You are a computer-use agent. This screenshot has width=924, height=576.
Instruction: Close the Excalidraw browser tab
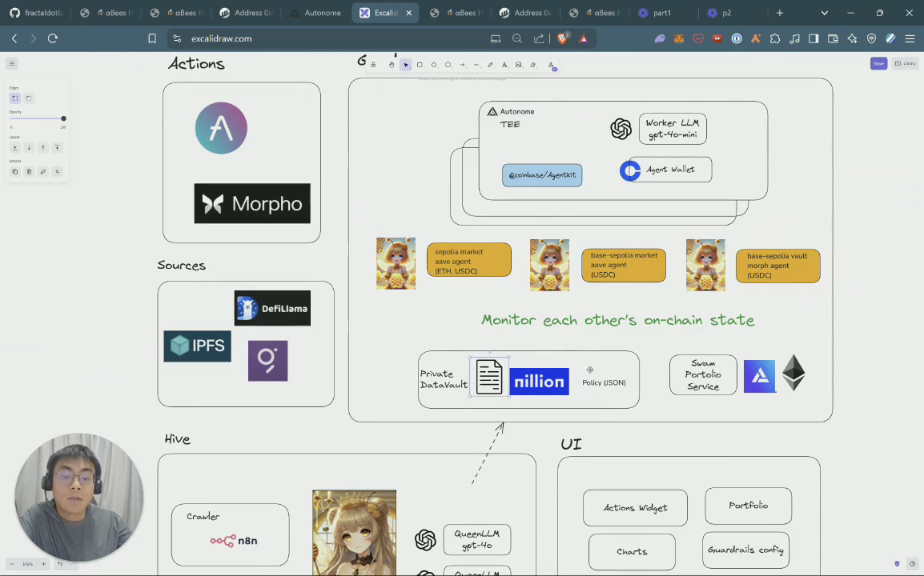point(409,13)
